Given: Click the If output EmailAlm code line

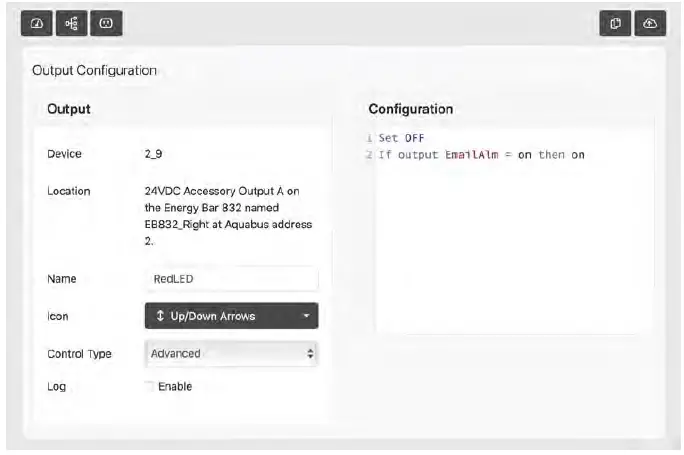Looking at the screenshot, I should pos(481,154).
